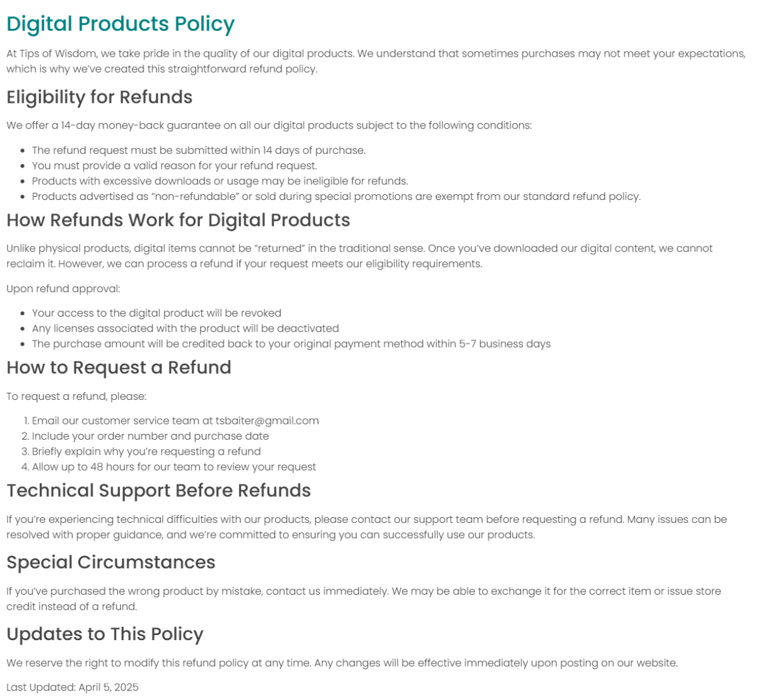Click the bullet about "non-refundable" products
This screenshot has width=757, height=700.
(x=336, y=197)
